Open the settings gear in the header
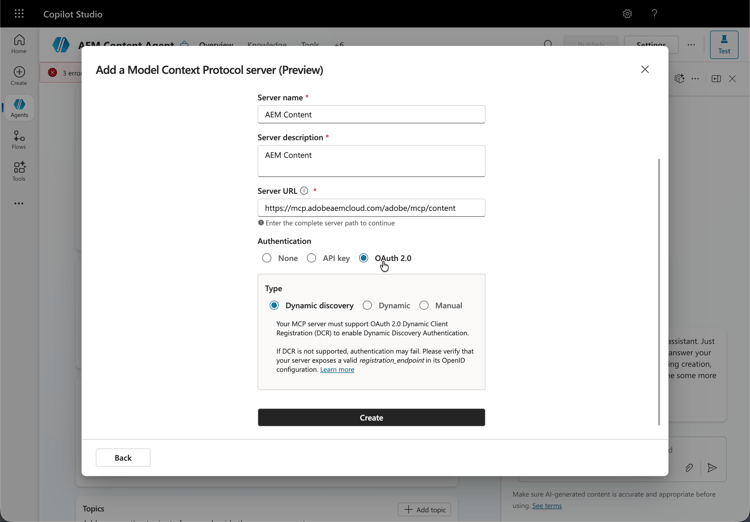Viewport: 750px width, 522px height. pyautogui.click(x=627, y=14)
